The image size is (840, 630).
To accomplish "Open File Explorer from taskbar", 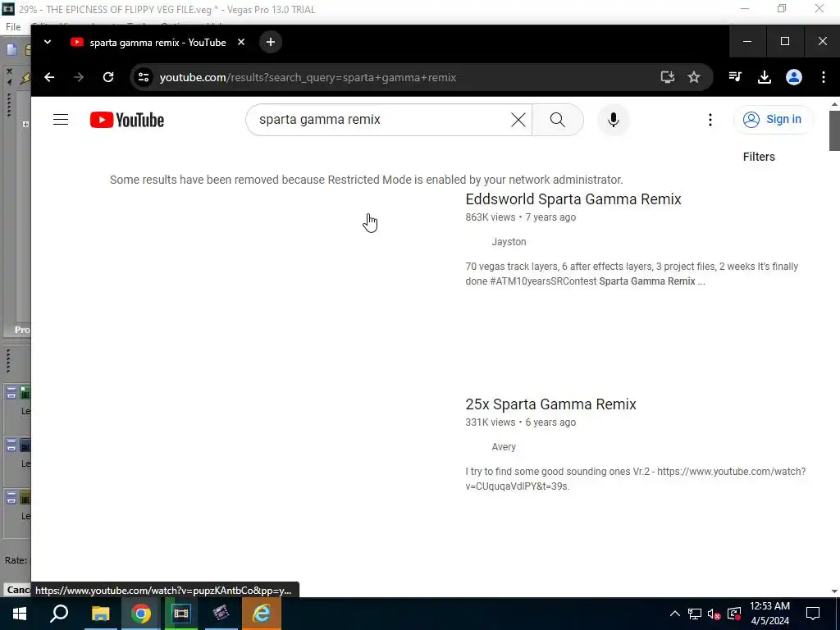I will [100, 614].
